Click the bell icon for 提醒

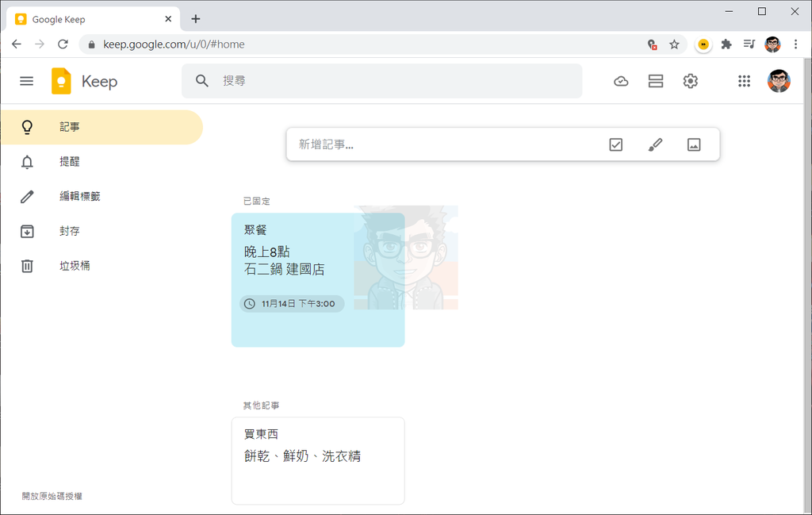pyautogui.click(x=27, y=162)
